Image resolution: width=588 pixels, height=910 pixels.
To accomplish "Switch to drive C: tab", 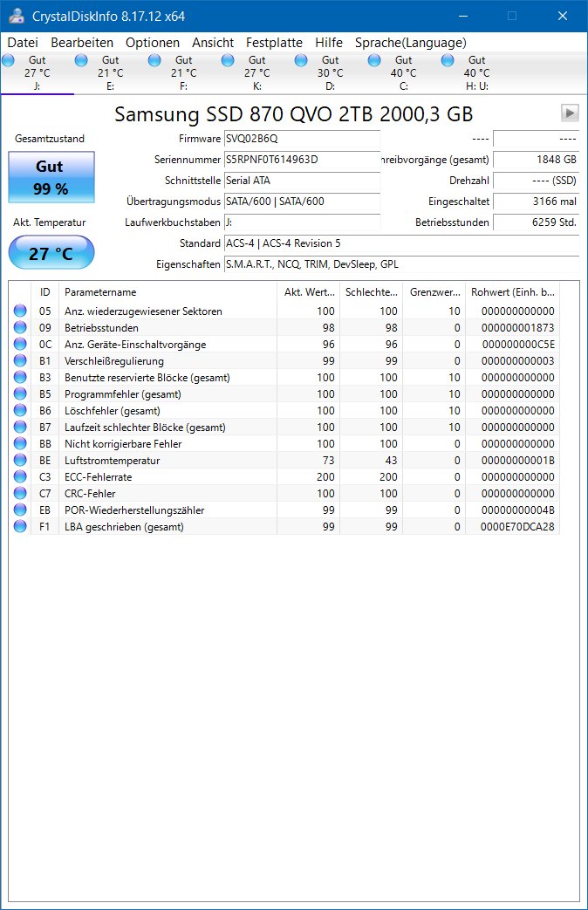I will pyautogui.click(x=403, y=73).
